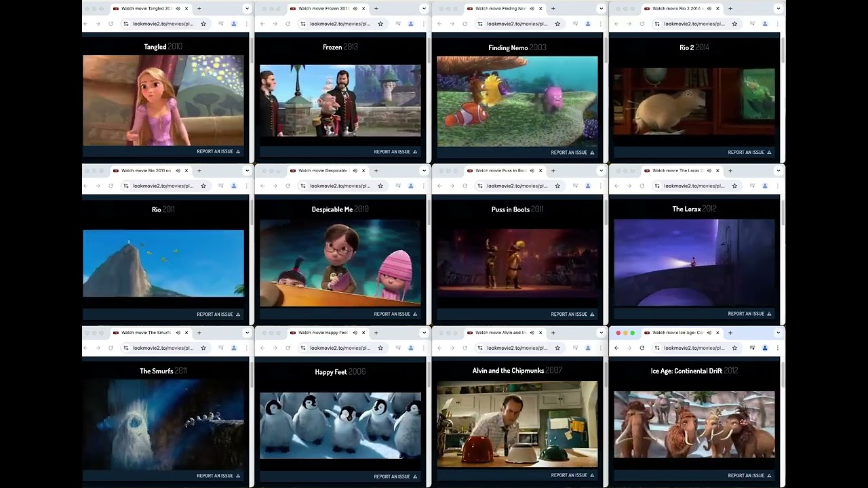Expand tab search dropdown in the Finding Nemo window

[x=601, y=9]
